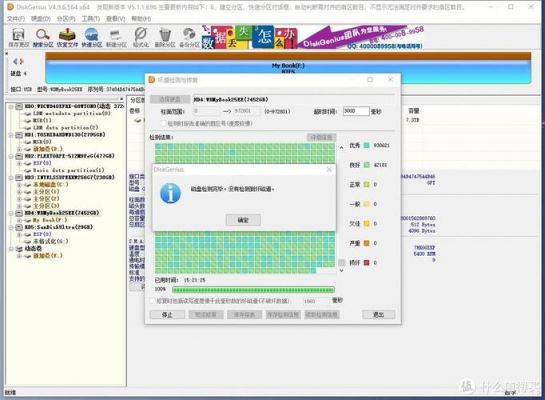Click the DiskGenius app logo in title bar

[10, 7]
